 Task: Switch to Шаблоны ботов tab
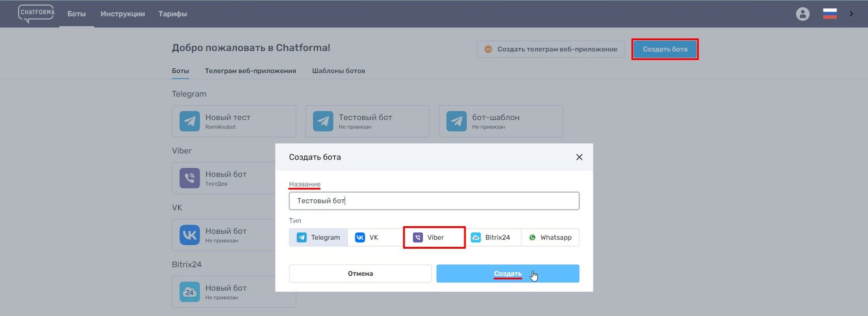click(338, 71)
